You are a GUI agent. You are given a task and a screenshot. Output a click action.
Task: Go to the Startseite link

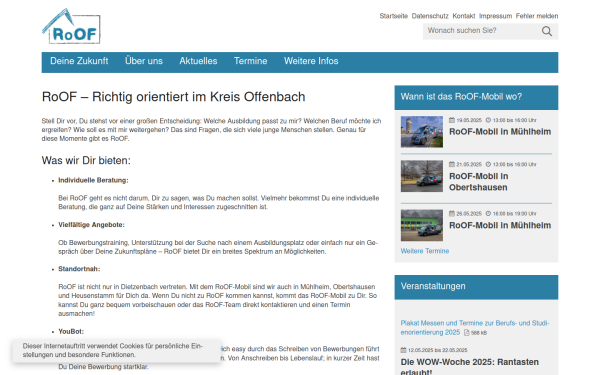click(x=393, y=16)
